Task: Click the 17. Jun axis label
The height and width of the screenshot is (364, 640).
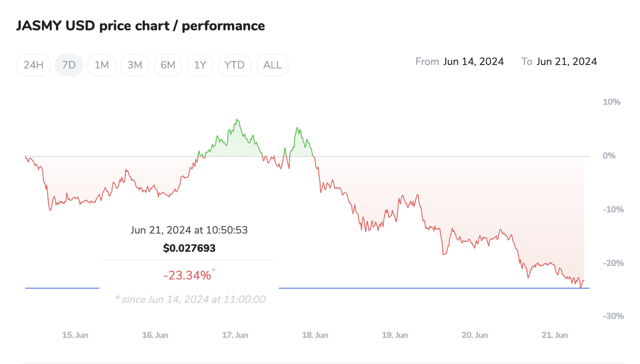Action: [235, 335]
